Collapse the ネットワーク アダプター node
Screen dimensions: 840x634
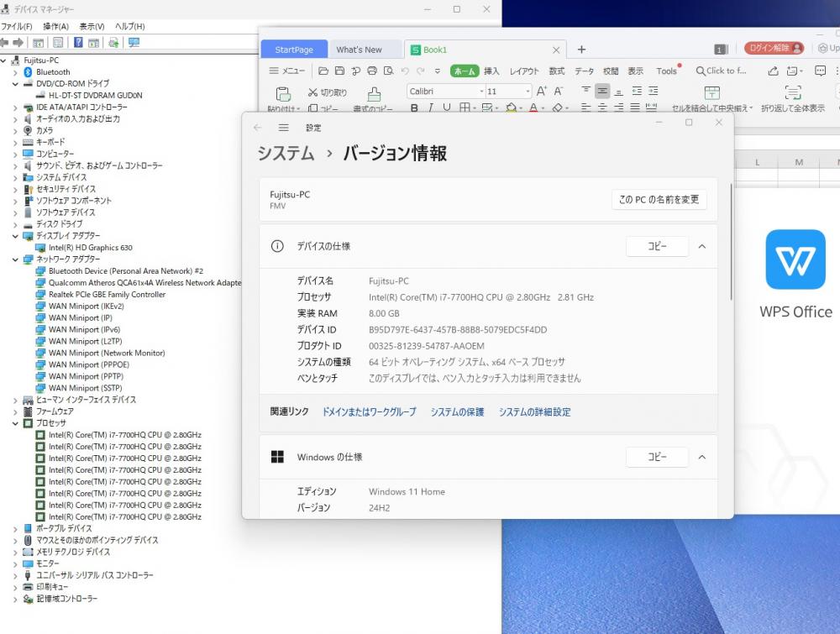coord(15,259)
